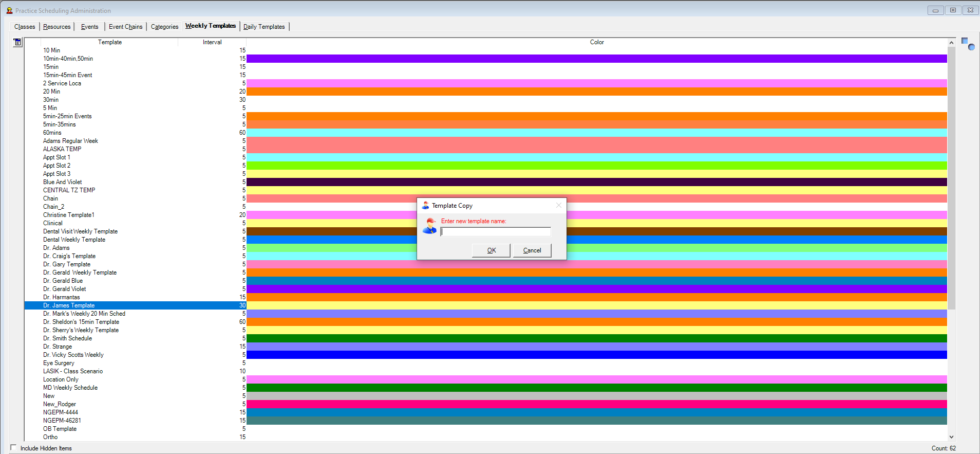Go to the Events tab
The height and width of the screenshot is (454, 980).
90,27
